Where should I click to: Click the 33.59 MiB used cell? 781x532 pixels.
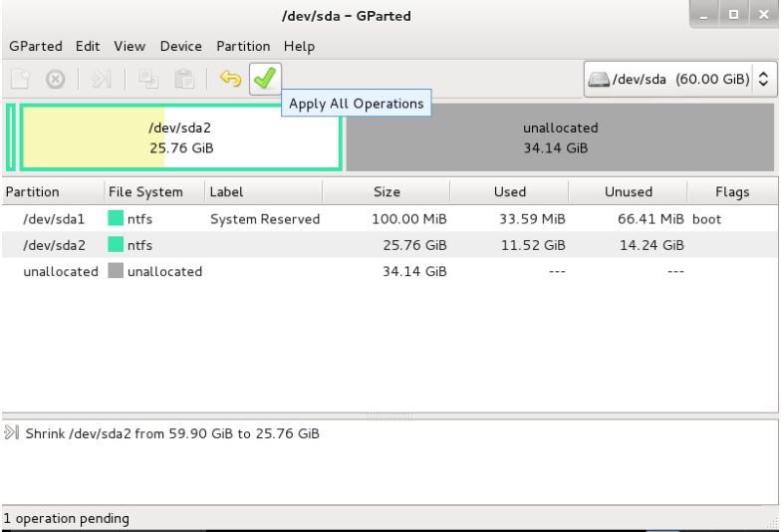click(532, 219)
